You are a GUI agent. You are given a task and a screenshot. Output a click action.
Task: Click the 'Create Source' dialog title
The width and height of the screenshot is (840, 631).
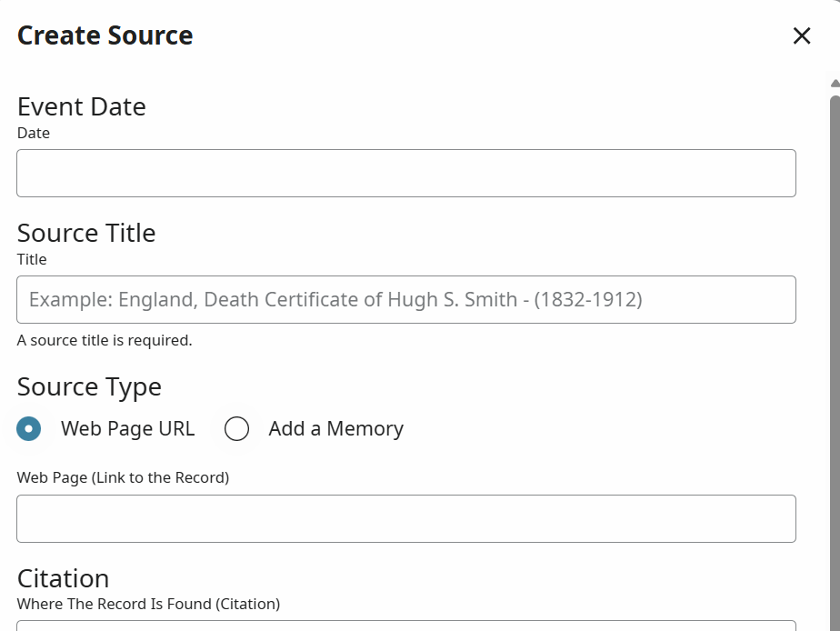coord(105,35)
